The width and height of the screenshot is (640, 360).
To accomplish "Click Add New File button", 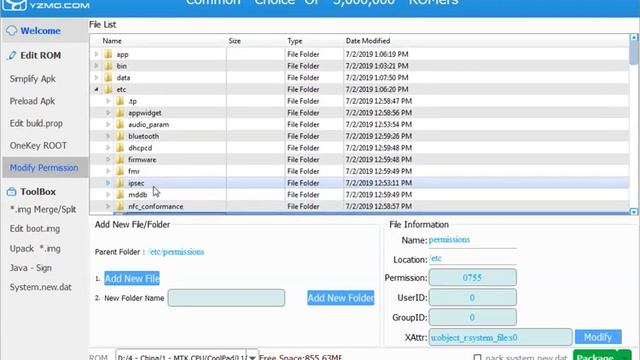I will coord(132,278).
